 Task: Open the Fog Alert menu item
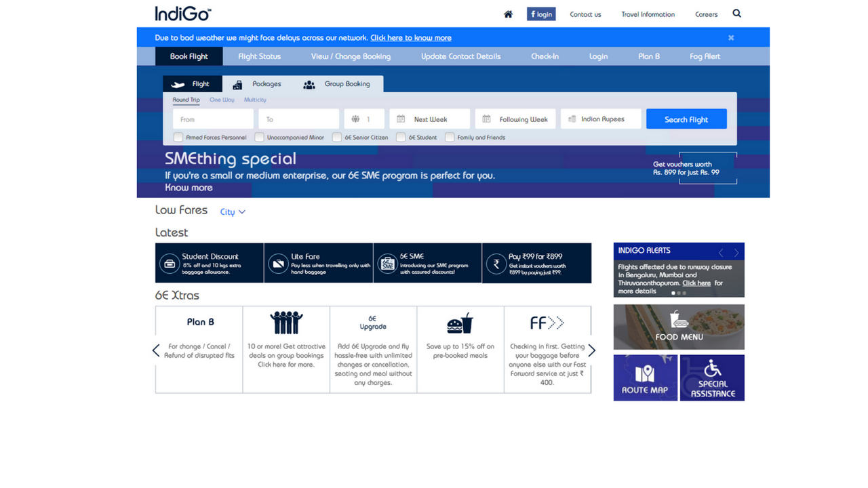[705, 56]
